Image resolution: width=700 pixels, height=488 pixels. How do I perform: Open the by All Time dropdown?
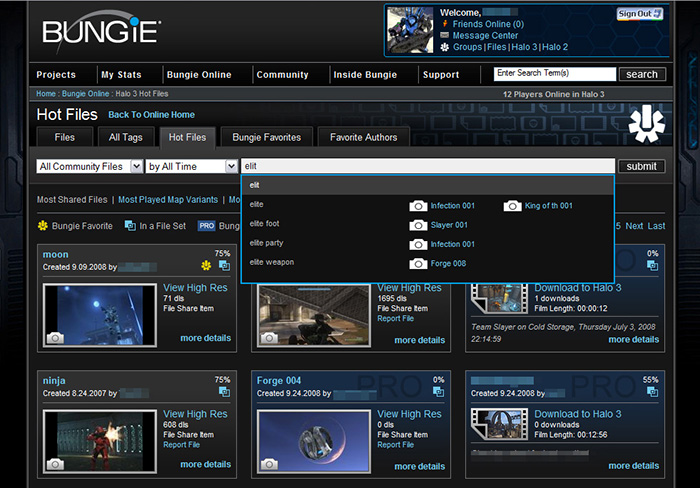pos(192,166)
